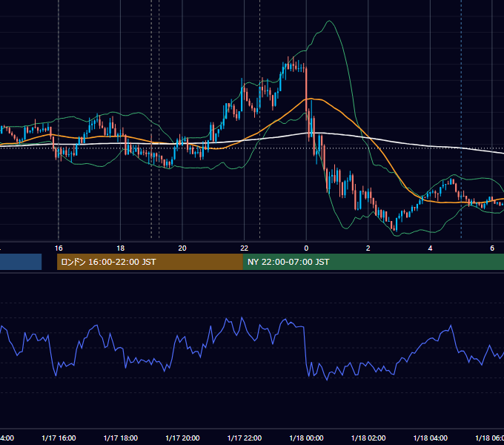This screenshot has width=504, height=445.
Task: Click the 1/18 02:00 date label
Action: (368, 438)
